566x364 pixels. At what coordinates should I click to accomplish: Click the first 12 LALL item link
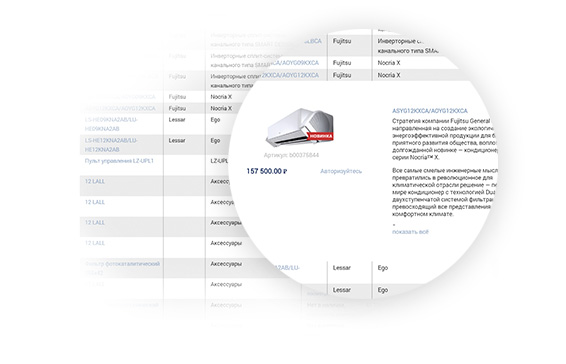click(x=95, y=181)
